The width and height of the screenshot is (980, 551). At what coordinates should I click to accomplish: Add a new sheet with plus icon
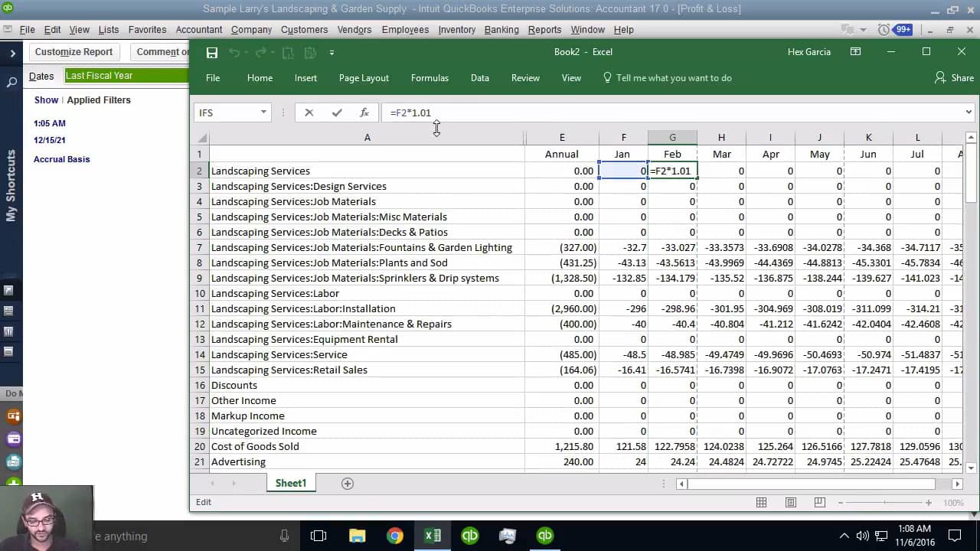348,484
